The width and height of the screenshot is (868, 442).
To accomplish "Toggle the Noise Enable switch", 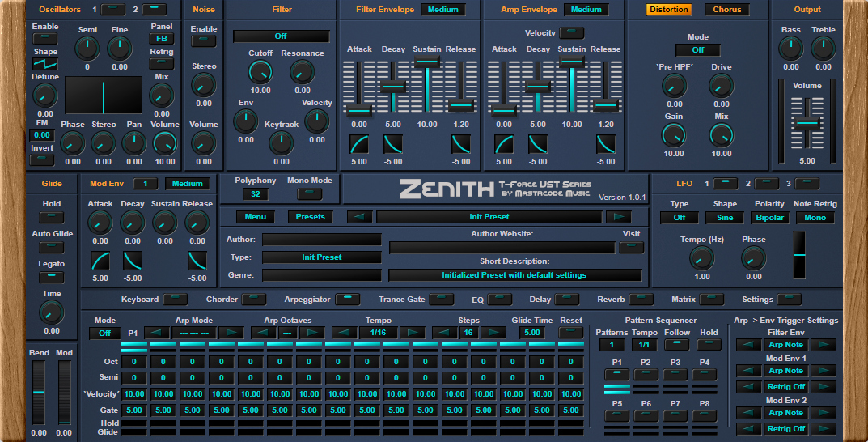I will coord(204,40).
